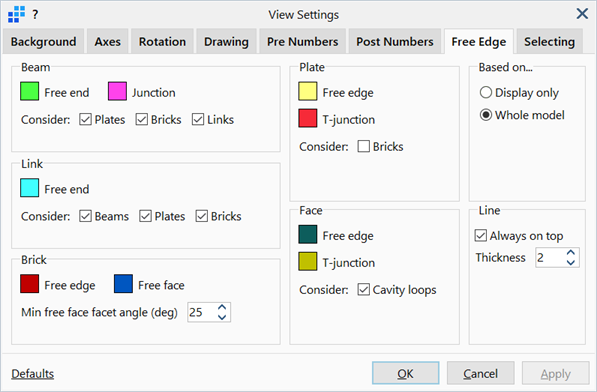The height and width of the screenshot is (392, 597).
Task: Click the Defaults link
Action: coord(33,374)
